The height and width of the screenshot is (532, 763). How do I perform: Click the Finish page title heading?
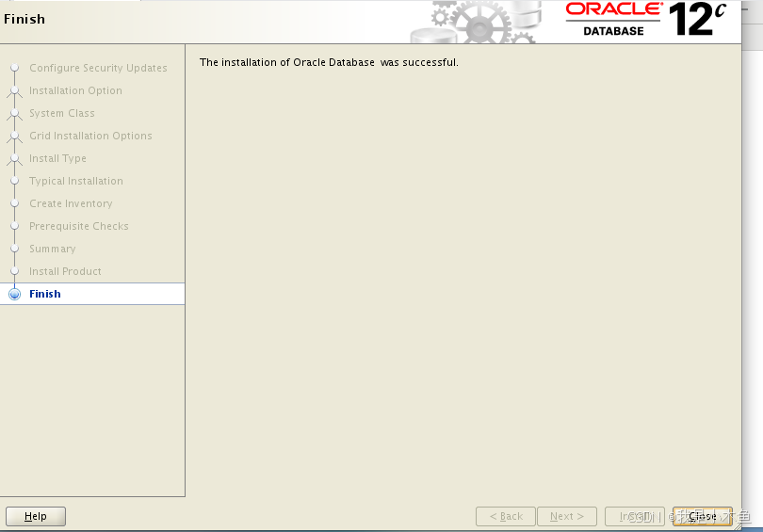pyautogui.click(x=24, y=19)
